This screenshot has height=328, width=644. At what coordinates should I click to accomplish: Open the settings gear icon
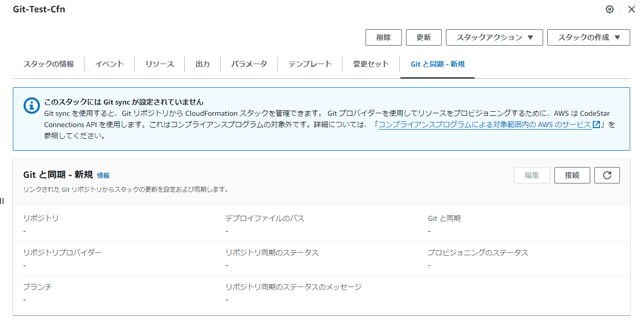(x=609, y=9)
